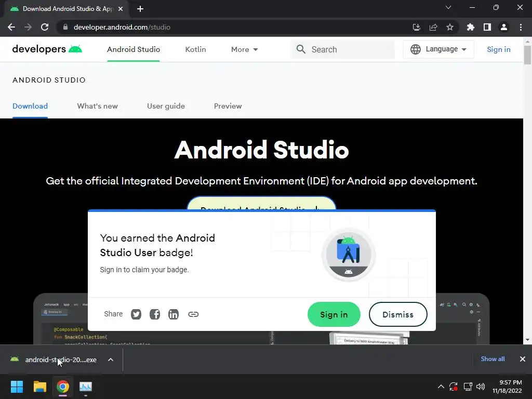Share badge on Facebook
532x399 pixels.
pos(155,314)
